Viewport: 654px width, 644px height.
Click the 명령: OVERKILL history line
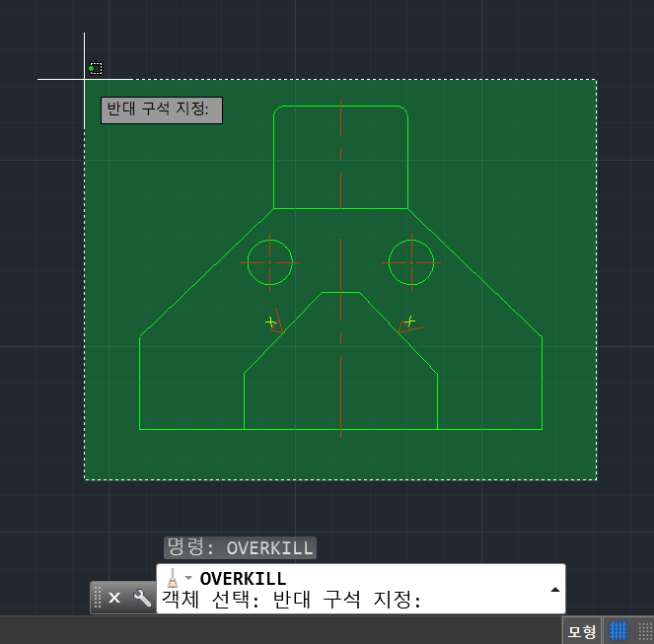(x=241, y=547)
